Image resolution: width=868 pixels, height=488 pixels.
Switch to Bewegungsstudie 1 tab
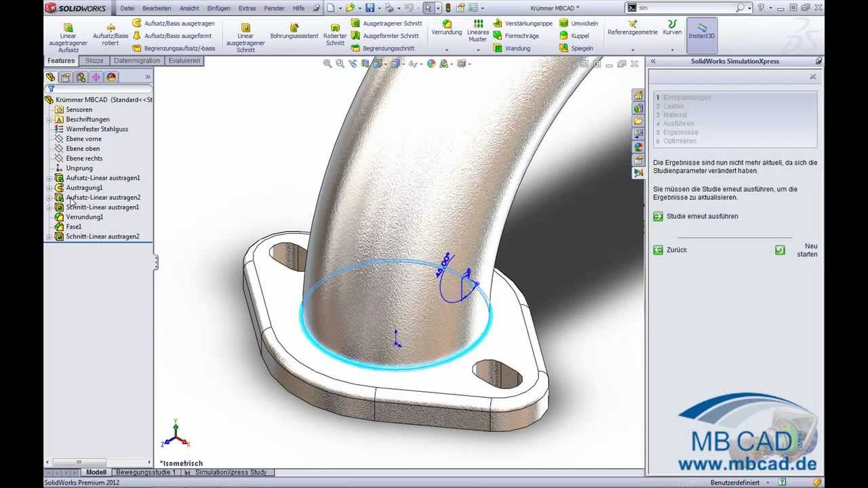[146, 472]
